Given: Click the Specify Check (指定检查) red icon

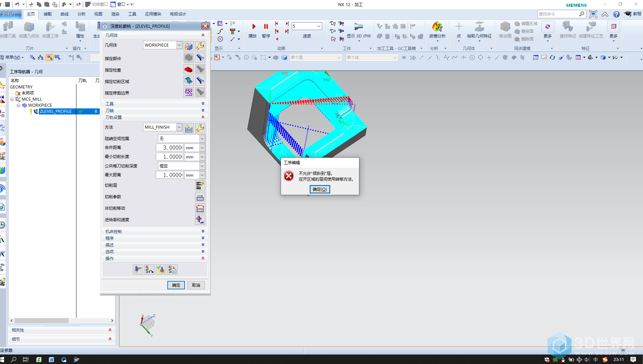Looking at the screenshot, I should click(x=189, y=70).
